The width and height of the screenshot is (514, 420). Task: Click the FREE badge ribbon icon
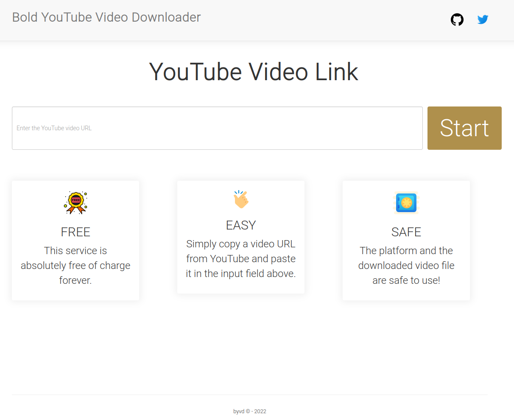[x=75, y=203]
